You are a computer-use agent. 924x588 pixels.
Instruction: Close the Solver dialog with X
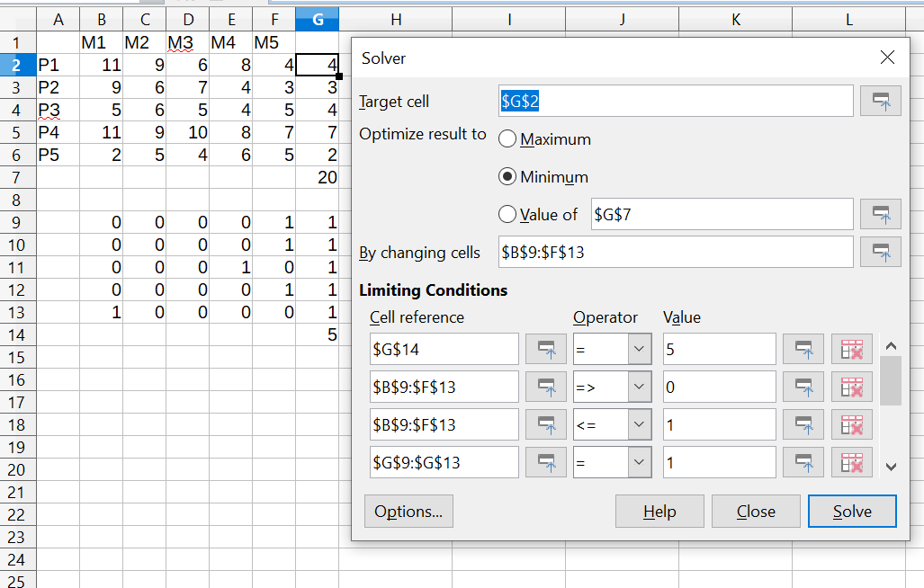[887, 58]
